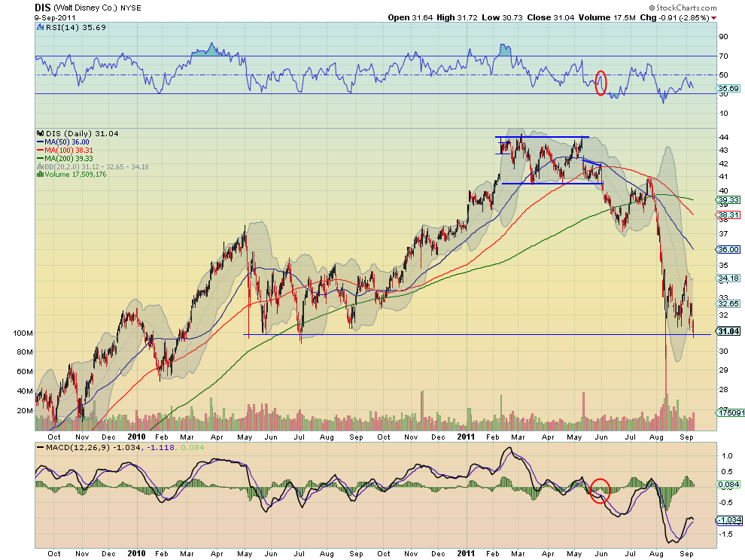This screenshot has height=560, width=745.
Task: Click the 1.0 level on the MACD axis
Action: pos(727,456)
